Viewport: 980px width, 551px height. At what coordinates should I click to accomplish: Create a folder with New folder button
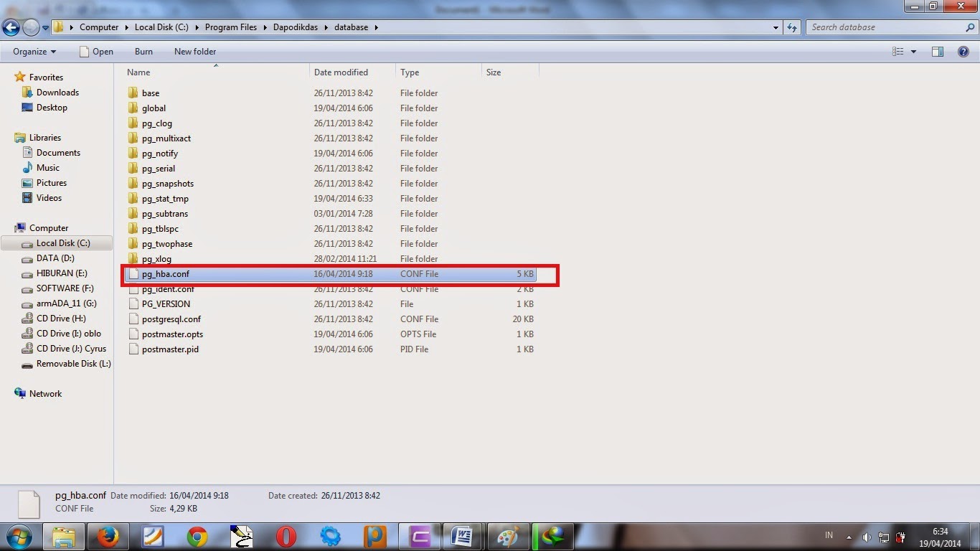[x=195, y=52]
